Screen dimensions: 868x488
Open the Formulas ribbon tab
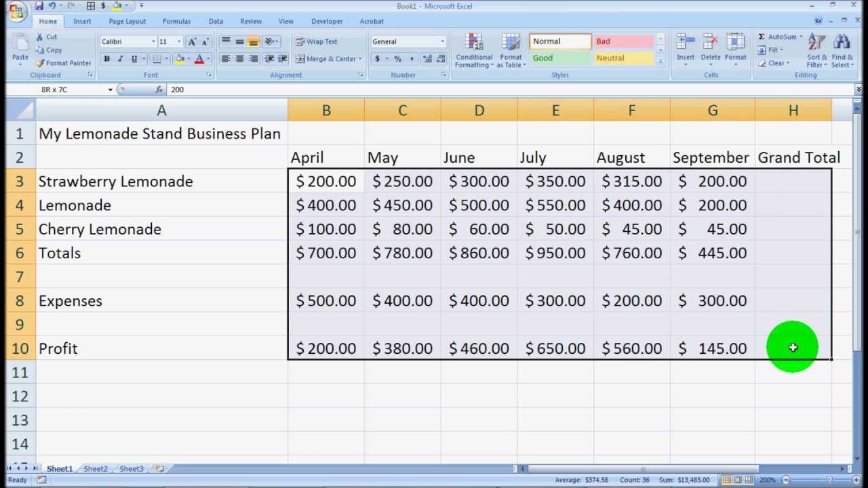click(x=176, y=21)
